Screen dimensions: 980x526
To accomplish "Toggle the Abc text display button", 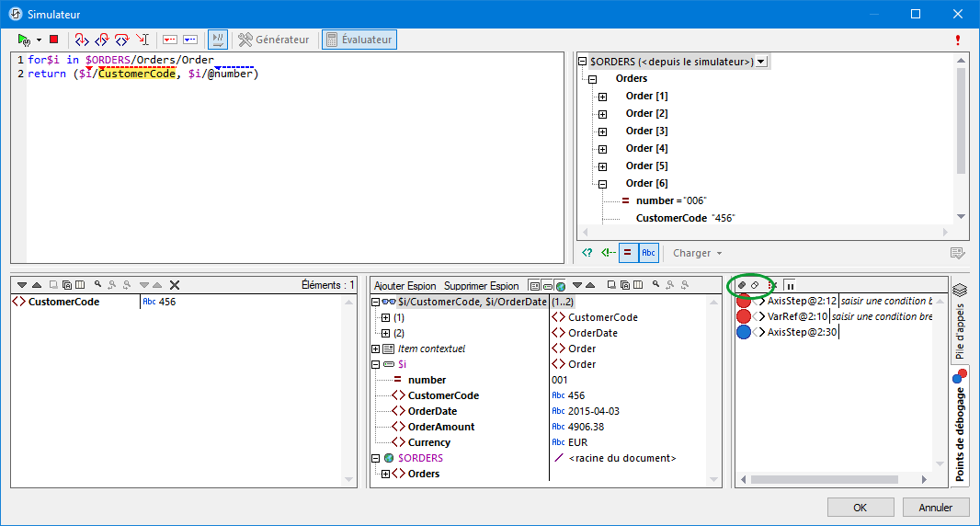I will click(x=649, y=253).
